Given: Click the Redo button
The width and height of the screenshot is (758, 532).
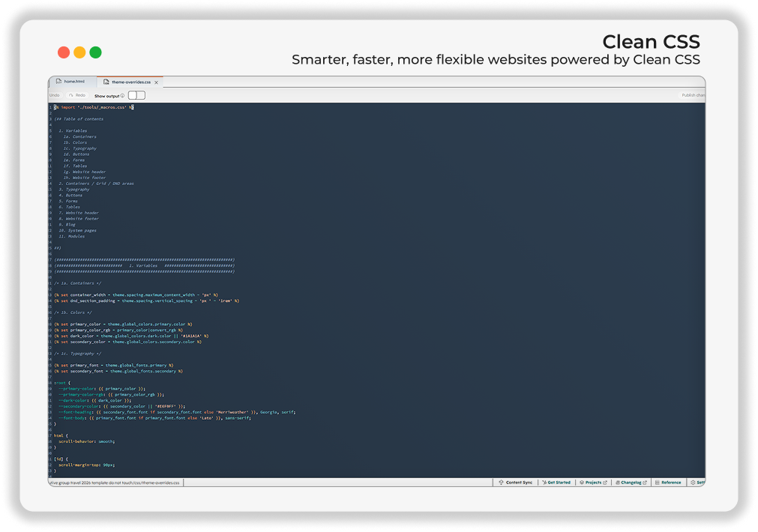Looking at the screenshot, I should click(x=77, y=95).
